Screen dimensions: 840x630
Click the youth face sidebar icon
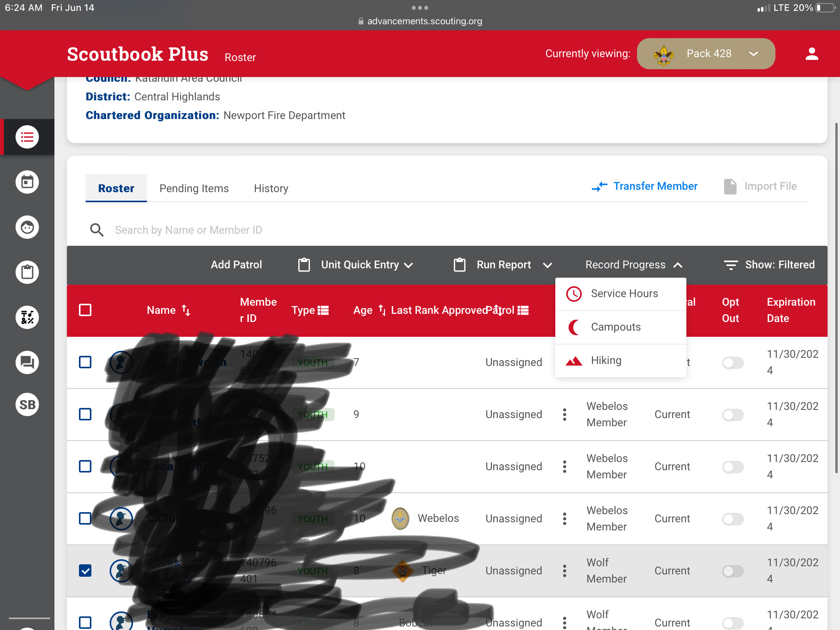tap(27, 227)
